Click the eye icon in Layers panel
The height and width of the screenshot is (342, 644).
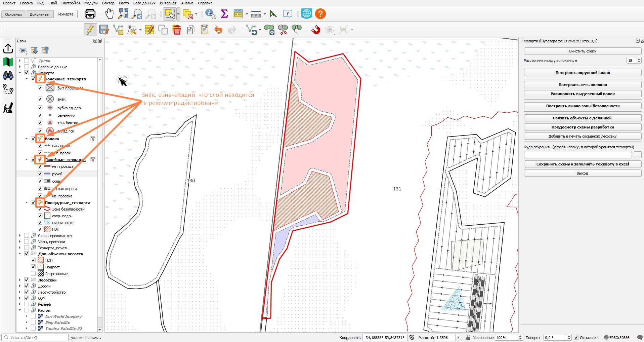23,50
